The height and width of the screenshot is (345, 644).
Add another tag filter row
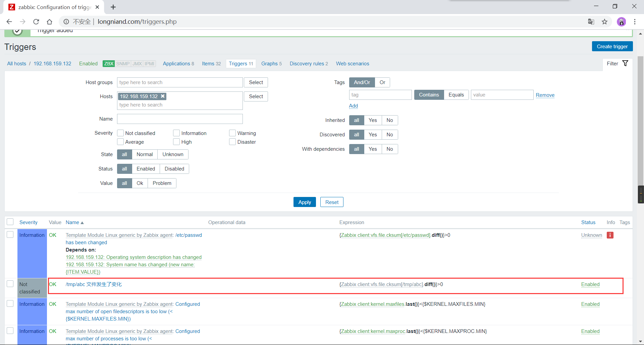pyautogui.click(x=354, y=106)
